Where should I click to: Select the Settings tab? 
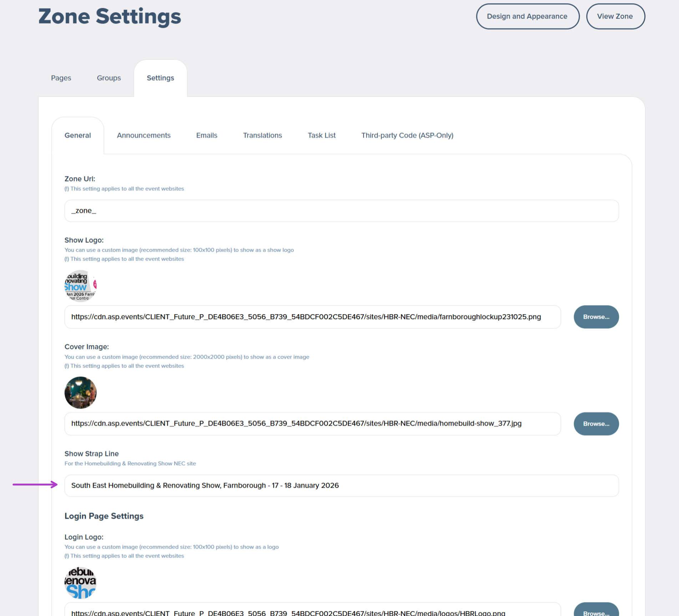pos(160,78)
